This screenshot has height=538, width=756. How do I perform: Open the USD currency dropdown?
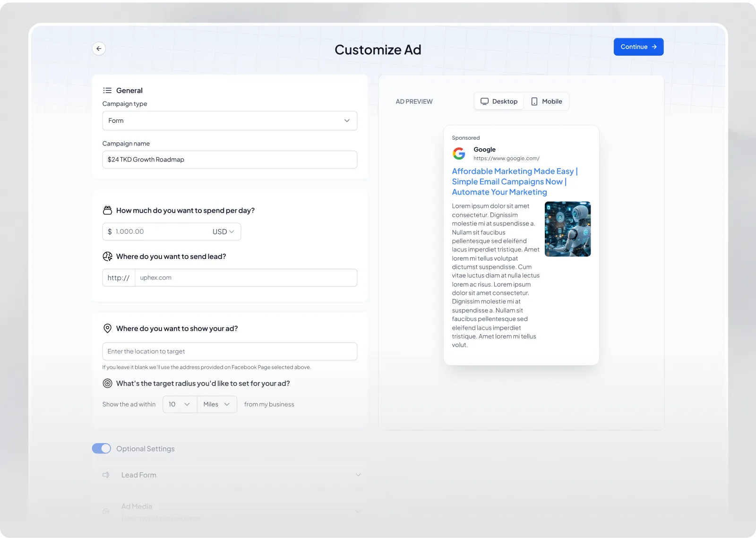(x=223, y=232)
